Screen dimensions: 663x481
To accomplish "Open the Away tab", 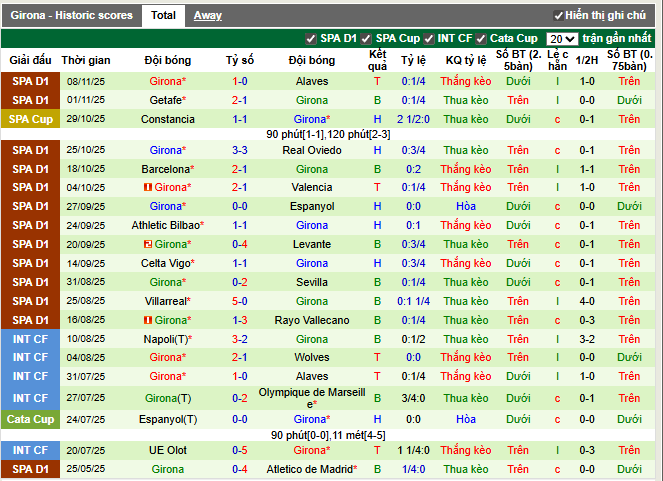I will coord(208,16).
